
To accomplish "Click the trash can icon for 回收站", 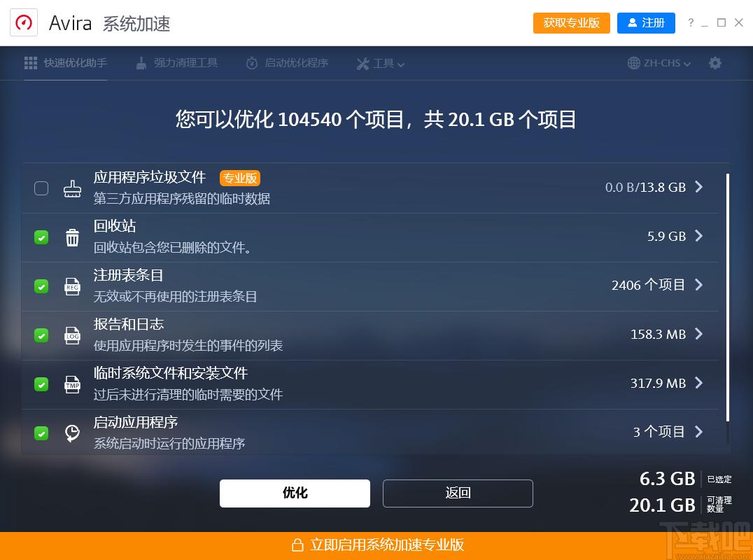I will coord(73,237).
